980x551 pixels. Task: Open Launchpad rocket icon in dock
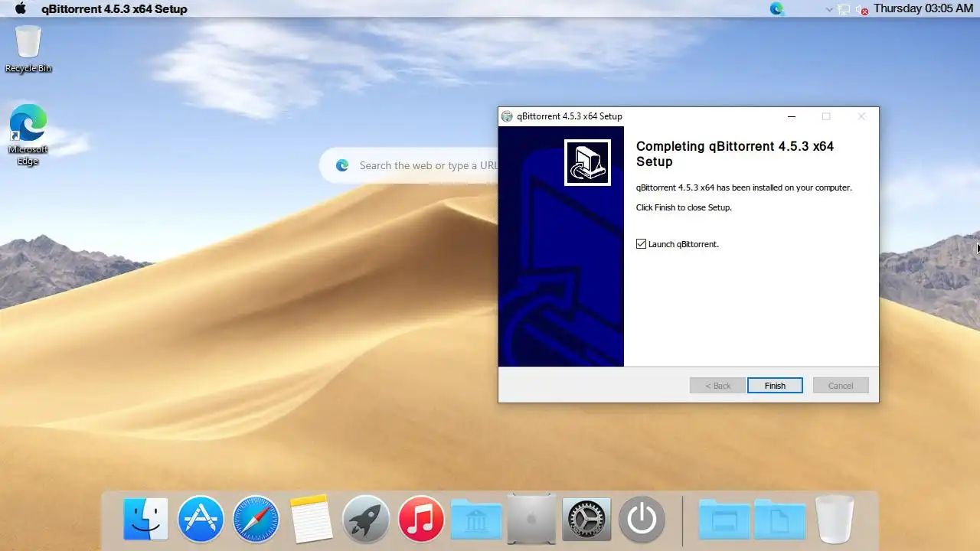[366, 520]
